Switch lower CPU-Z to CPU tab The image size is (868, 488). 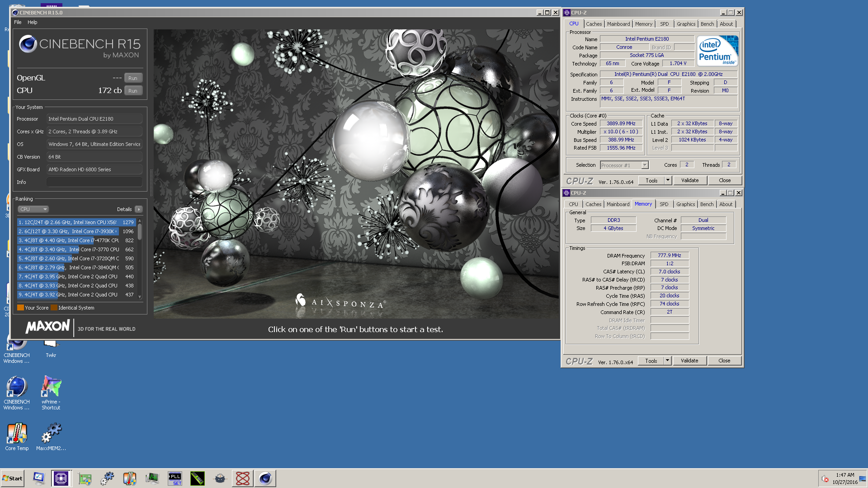coord(573,204)
